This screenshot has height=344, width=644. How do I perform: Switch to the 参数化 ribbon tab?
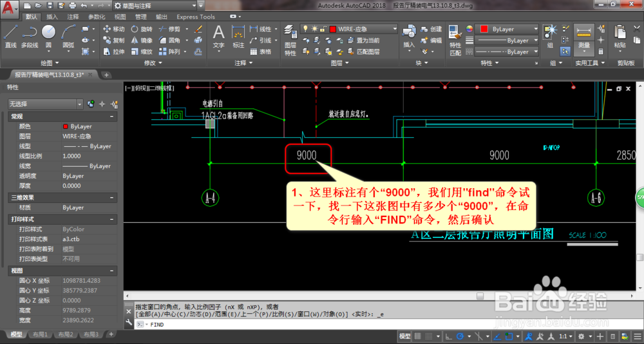[x=97, y=17]
